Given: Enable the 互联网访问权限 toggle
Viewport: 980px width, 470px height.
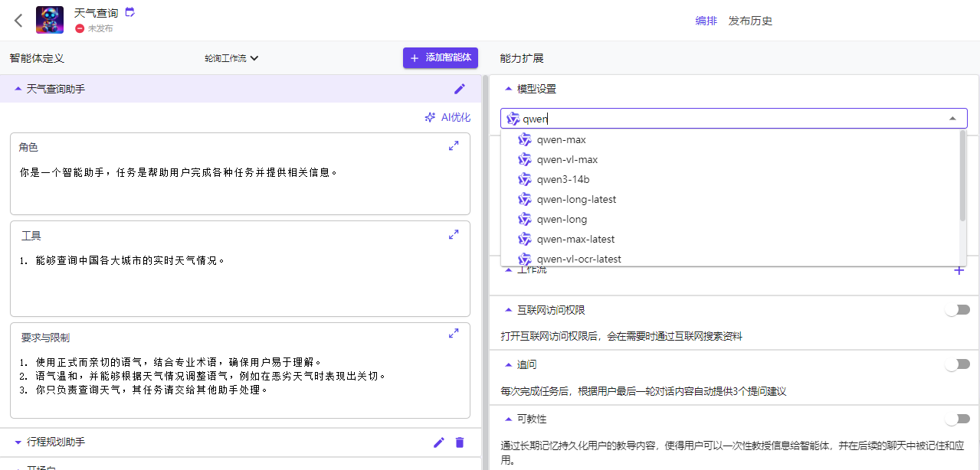Looking at the screenshot, I should [x=958, y=309].
